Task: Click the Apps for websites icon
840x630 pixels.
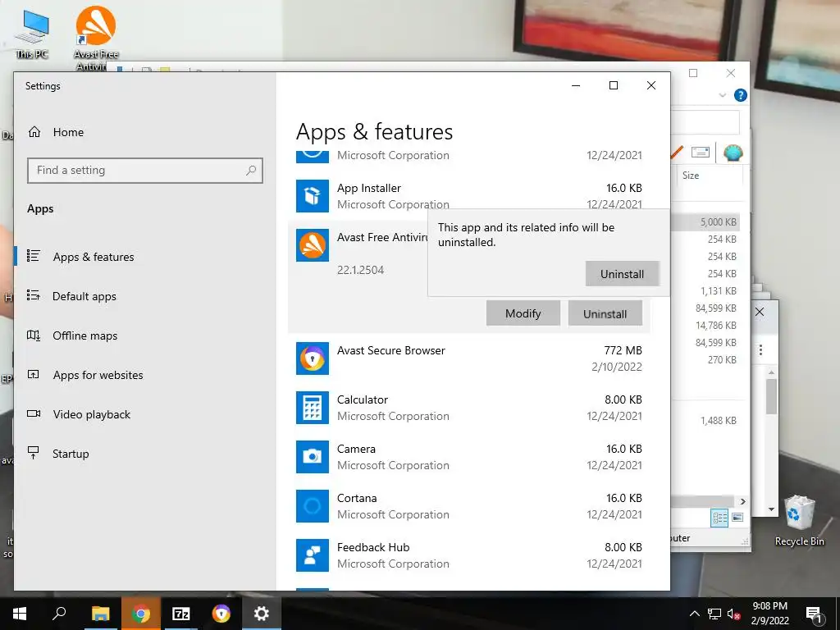Action: 33,374
